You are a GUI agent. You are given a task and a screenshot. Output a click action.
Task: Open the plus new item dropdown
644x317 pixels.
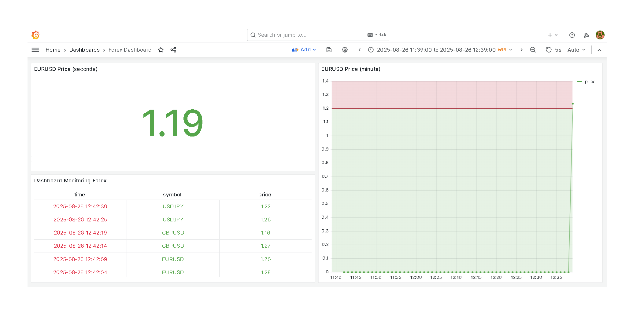tap(553, 35)
